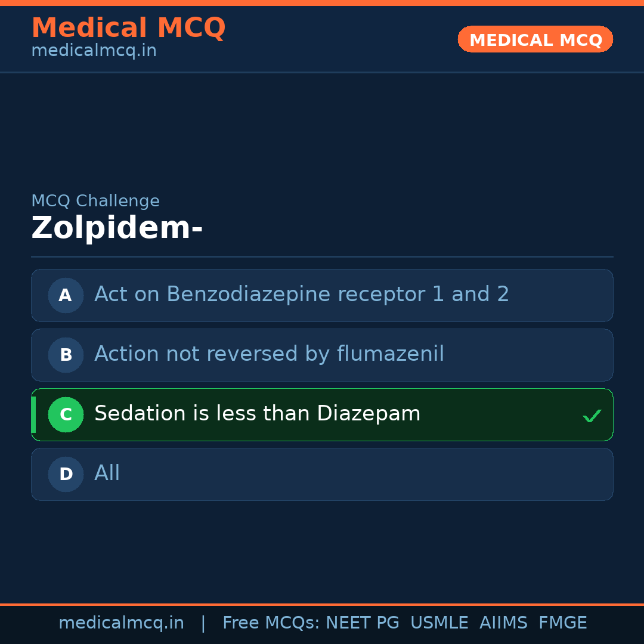Click the orange MEDICAL MCQ badge
Screen dimensions: 644x644
point(535,39)
